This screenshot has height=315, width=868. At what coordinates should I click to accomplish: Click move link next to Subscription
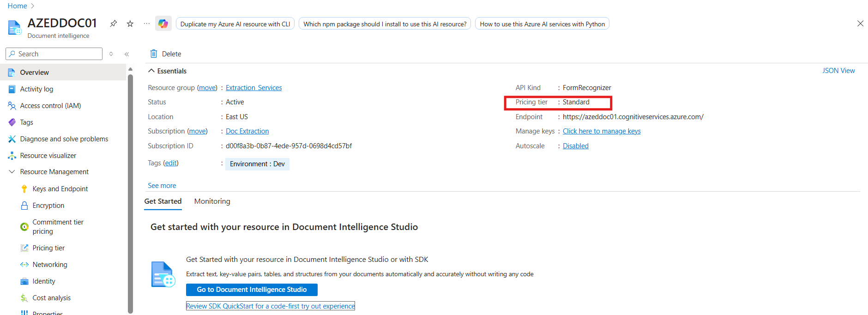click(198, 131)
